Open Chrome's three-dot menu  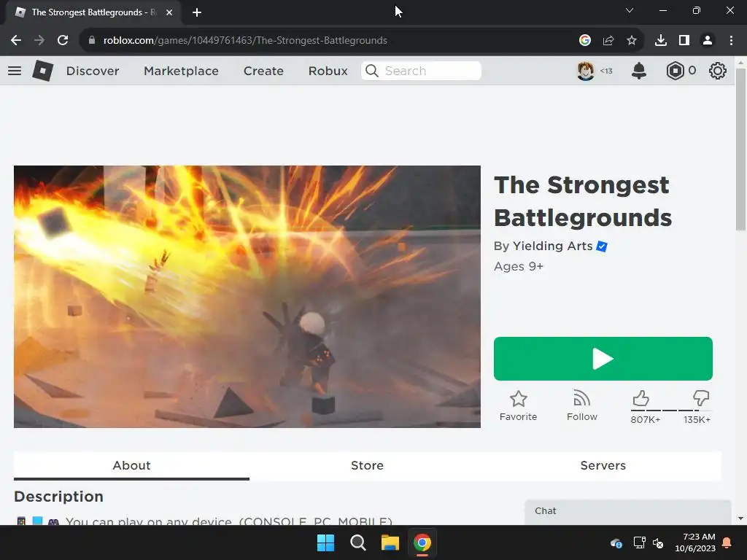click(731, 41)
